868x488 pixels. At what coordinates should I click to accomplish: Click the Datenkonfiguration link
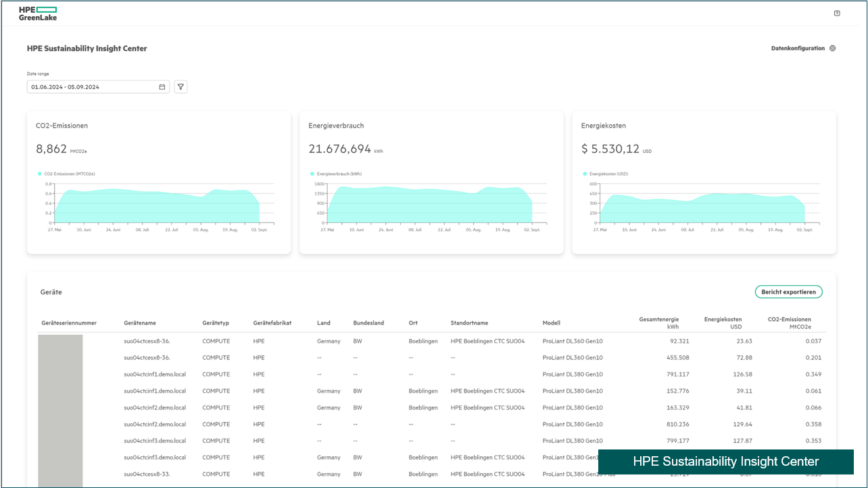[x=798, y=49]
